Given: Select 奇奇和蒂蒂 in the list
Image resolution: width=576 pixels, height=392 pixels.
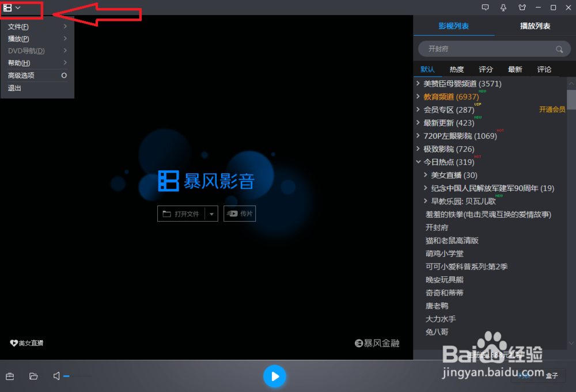Looking at the screenshot, I should [x=445, y=293].
